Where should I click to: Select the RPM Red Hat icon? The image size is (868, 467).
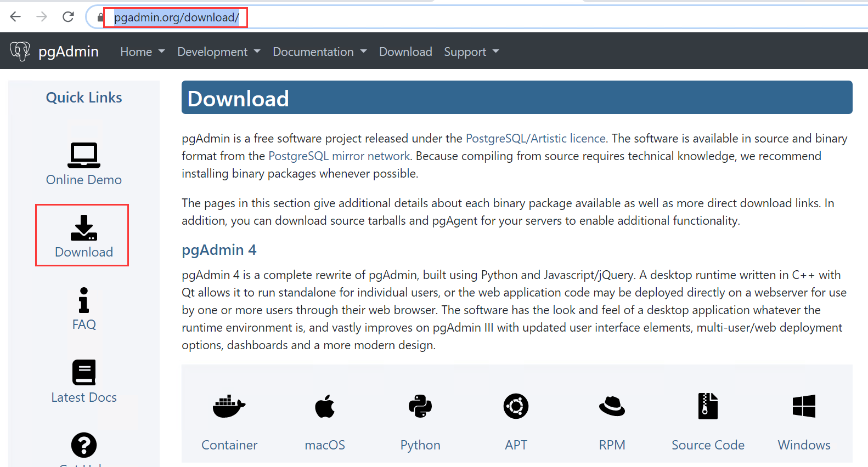pos(612,407)
